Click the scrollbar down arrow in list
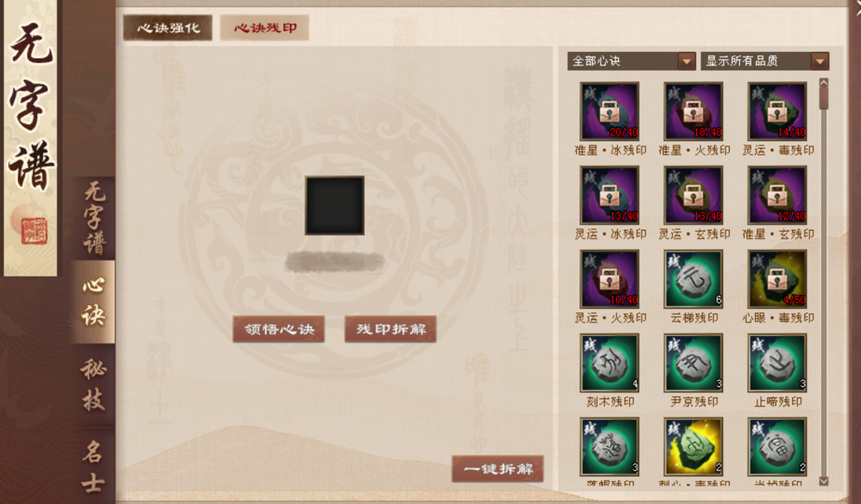The width and height of the screenshot is (861, 504). [x=824, y=481]
